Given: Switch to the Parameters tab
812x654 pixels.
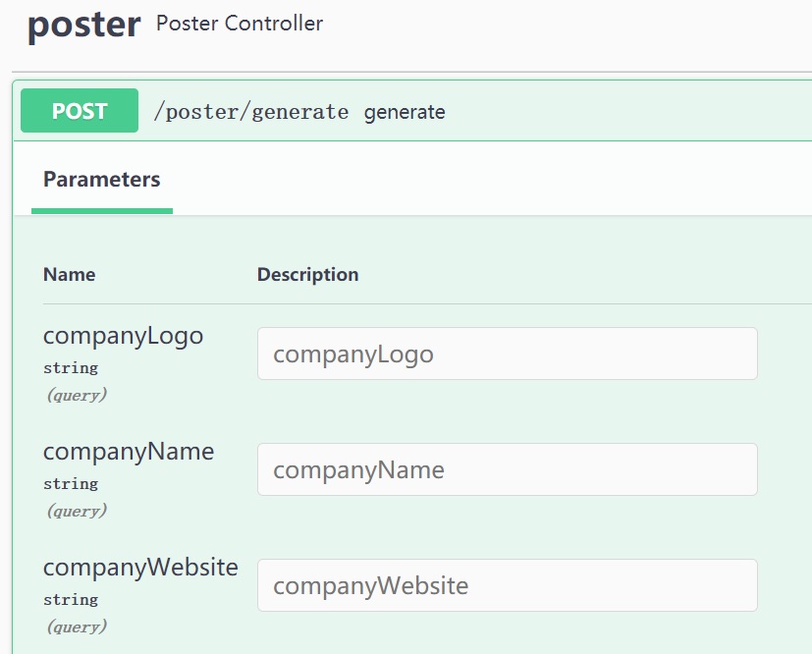Looking at the screenshot, I should [102, 180].
